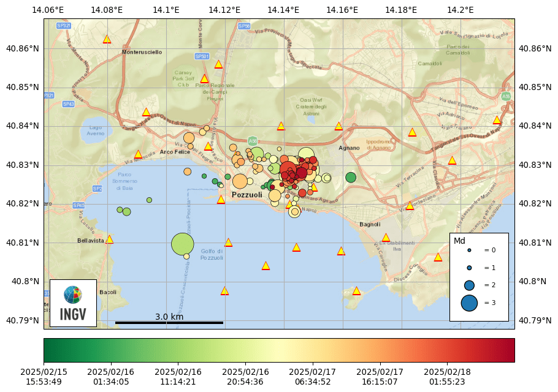Image resolution: width=558 pixels, height=392 pixels.
Task: Click the Lago Averno lake label
Action: 96,130
